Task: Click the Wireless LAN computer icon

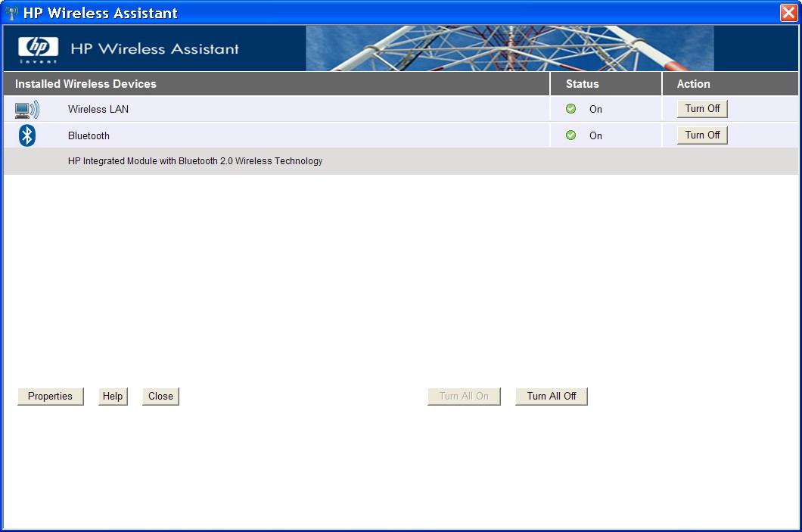Action: [x=26, y=110]
